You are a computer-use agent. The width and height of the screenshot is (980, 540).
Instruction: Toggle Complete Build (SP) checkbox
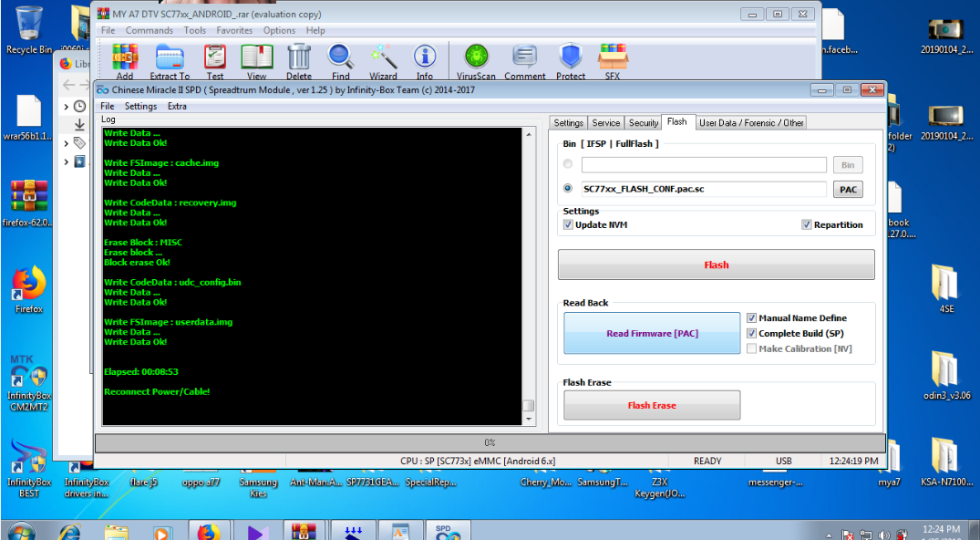coord(751,334)
